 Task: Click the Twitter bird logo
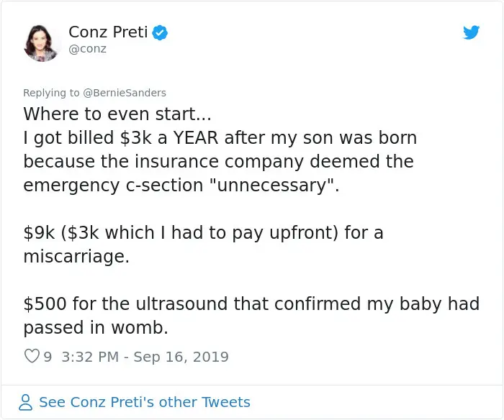(x=471, y=32)
